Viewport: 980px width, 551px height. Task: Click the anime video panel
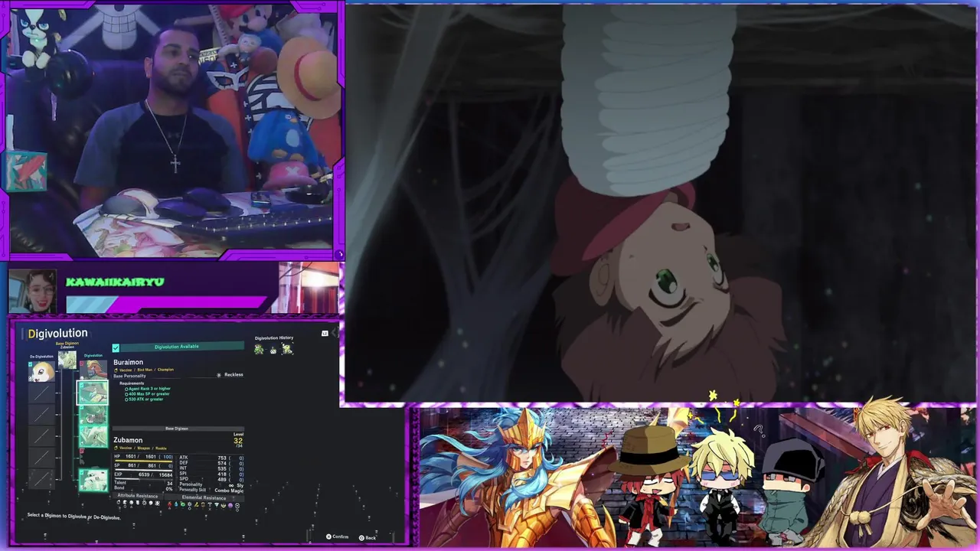[x=660, y=203]
